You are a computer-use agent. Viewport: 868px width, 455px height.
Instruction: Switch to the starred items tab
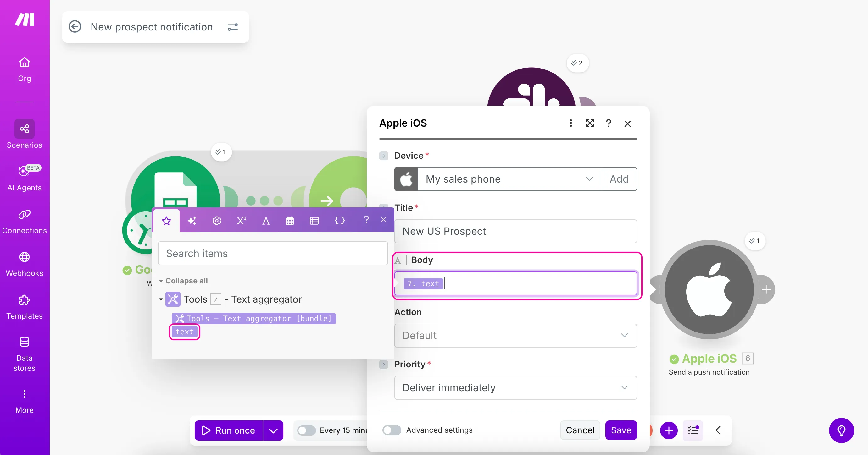pyautogui.click(x=166, y=221)
